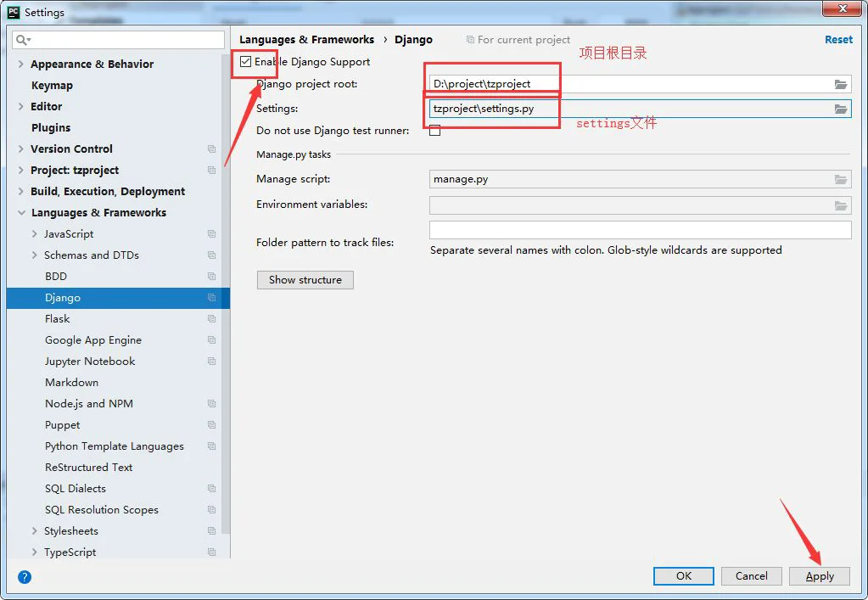Expand the Project: tzproject section
The height and width of the screenshot is (600, 868).
click(x=20, y=170)
